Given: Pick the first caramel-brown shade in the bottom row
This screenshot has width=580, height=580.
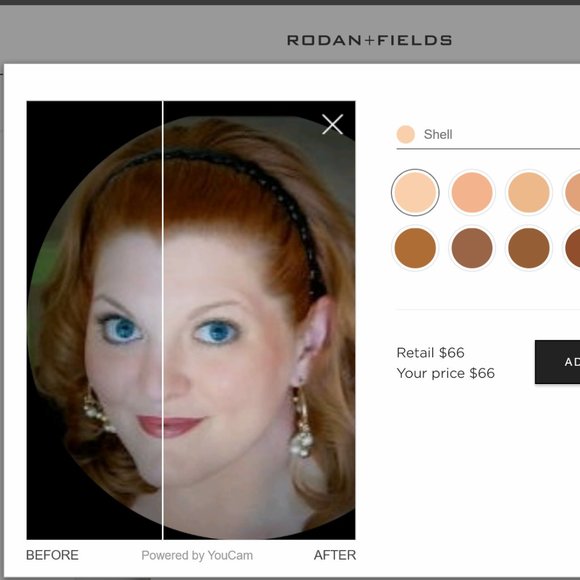Looking at the screenshot, I should click(415, 248).
